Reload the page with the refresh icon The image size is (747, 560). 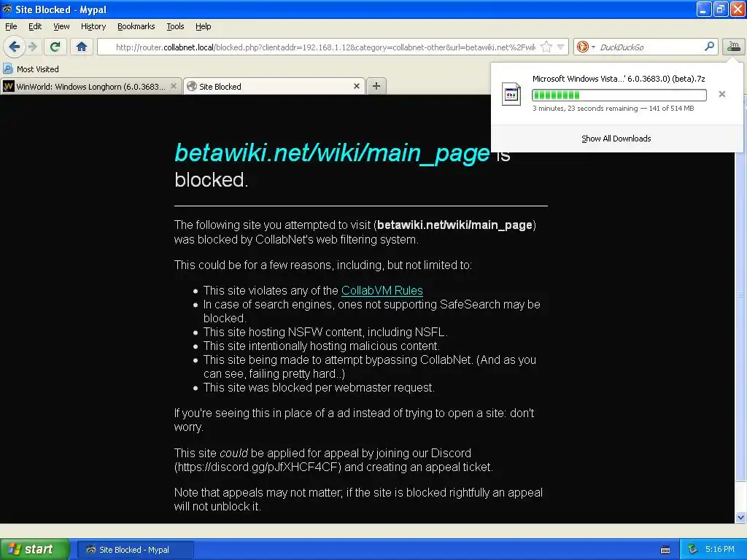(55, 47)
